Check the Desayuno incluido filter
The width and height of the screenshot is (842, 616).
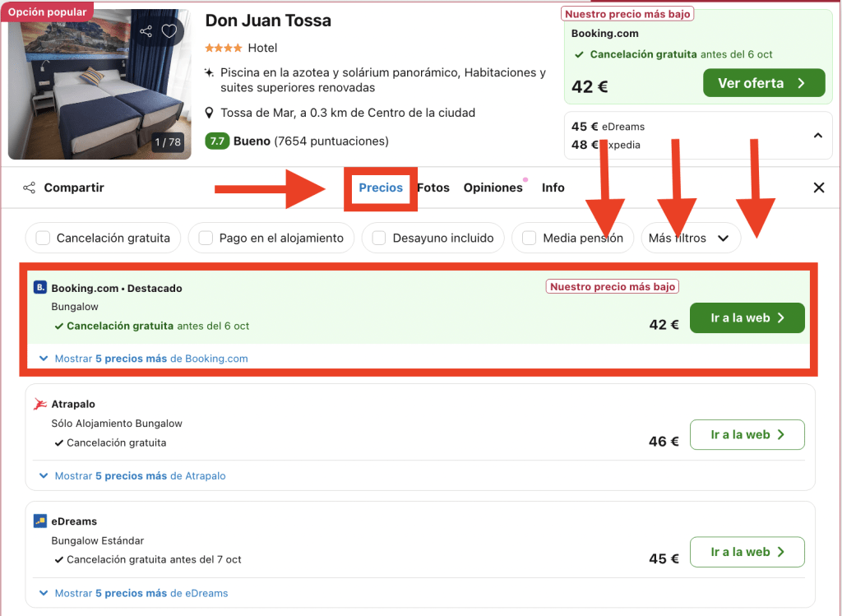[379, 238]
